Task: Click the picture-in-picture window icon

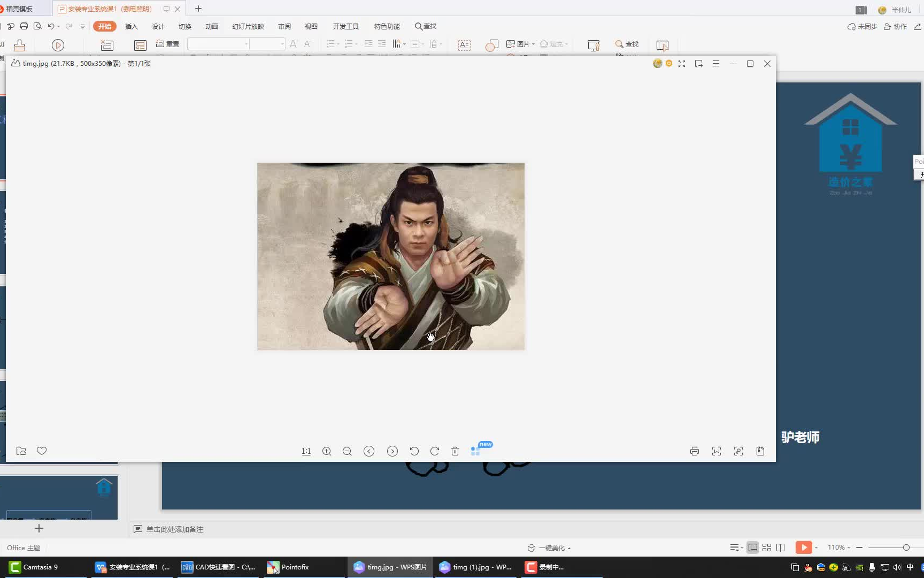Action: 699,64
